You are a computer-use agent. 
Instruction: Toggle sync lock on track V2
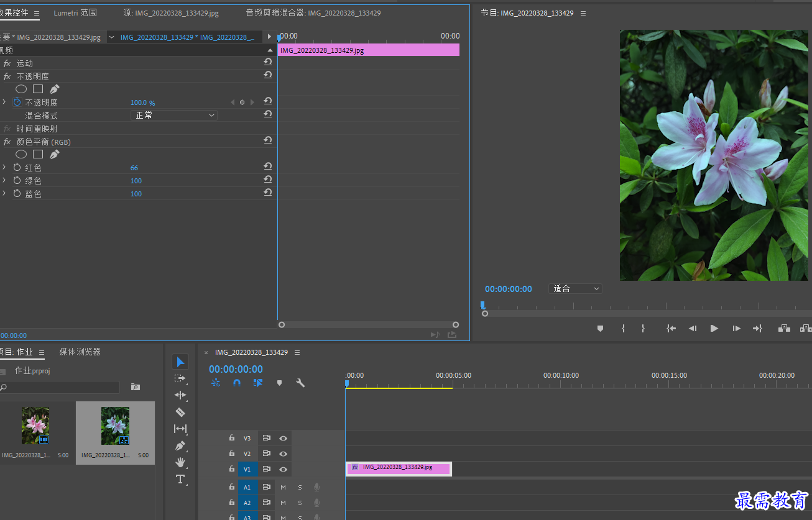click(266, 454)
